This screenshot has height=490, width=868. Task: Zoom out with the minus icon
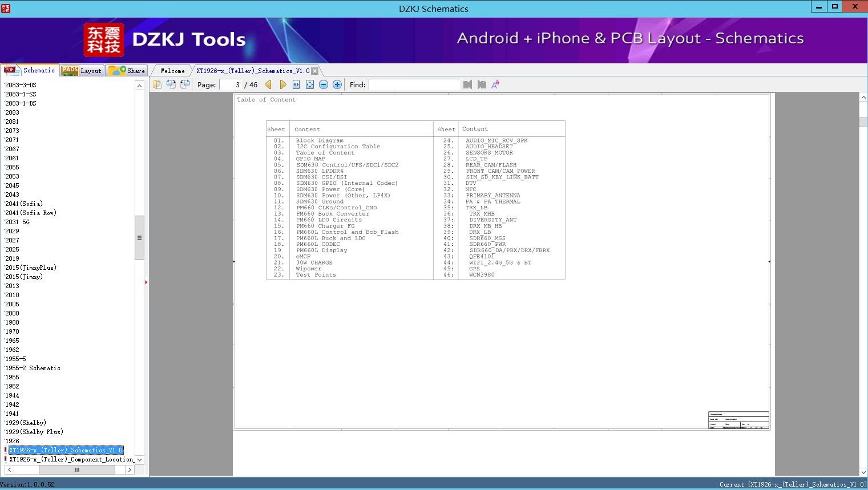pos(324,84)
